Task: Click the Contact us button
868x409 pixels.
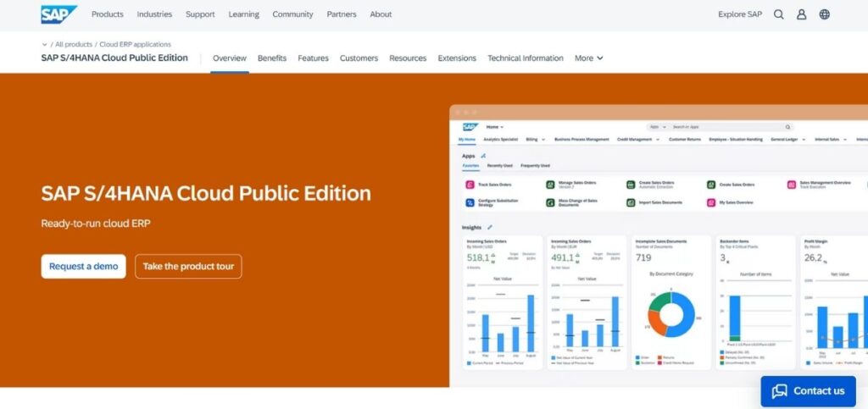Action: pos(808,391)
